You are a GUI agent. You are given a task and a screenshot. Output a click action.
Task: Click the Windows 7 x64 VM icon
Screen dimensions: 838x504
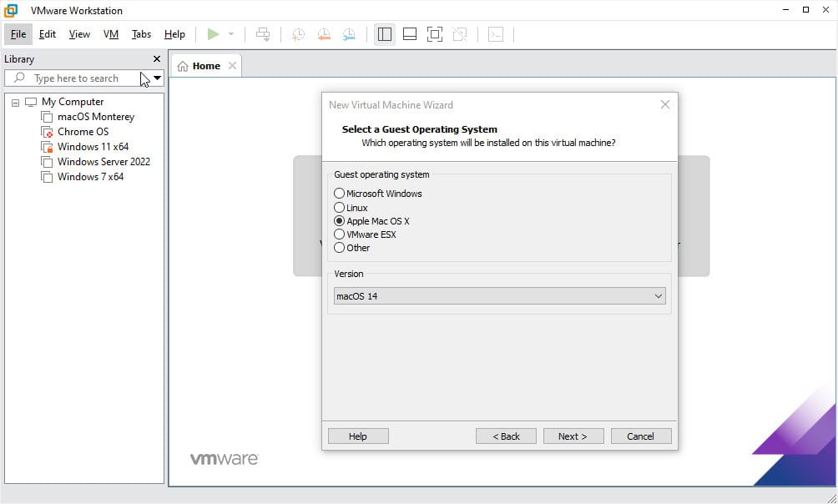47,177
